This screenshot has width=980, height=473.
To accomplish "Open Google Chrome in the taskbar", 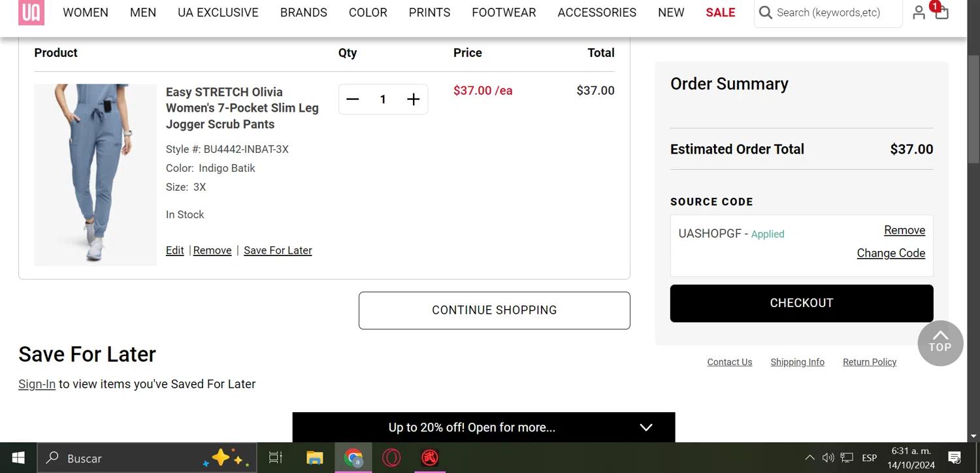I will tap(353, 458).
